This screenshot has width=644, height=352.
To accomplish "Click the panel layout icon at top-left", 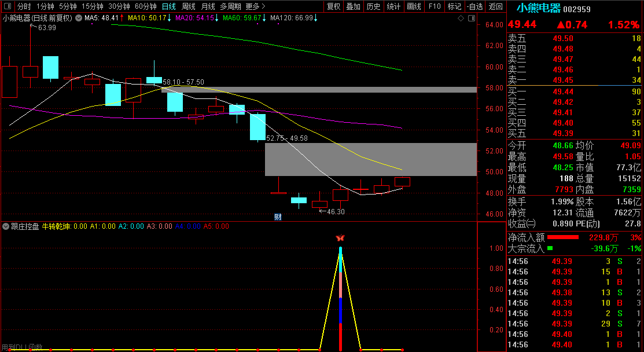I will coord(7,6).
